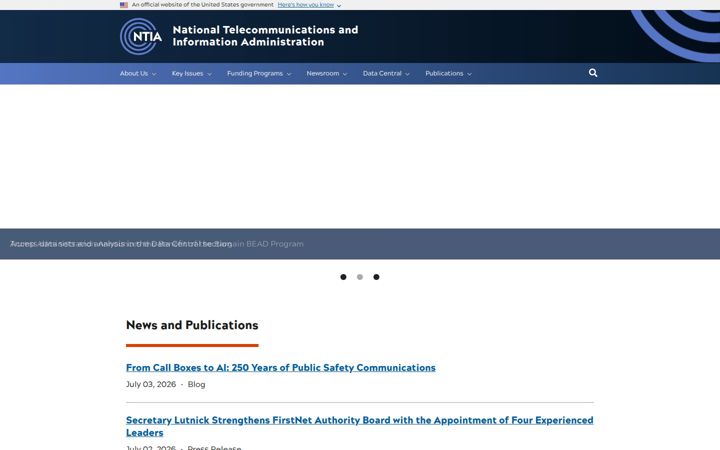720x450 pixels.
Task: Open the Newsroom menu
Action: click(x=323, y=73)
